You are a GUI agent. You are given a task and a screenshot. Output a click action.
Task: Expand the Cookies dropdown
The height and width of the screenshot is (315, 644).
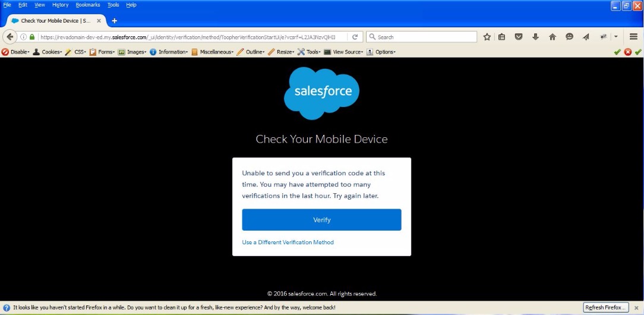coord(48,52)
